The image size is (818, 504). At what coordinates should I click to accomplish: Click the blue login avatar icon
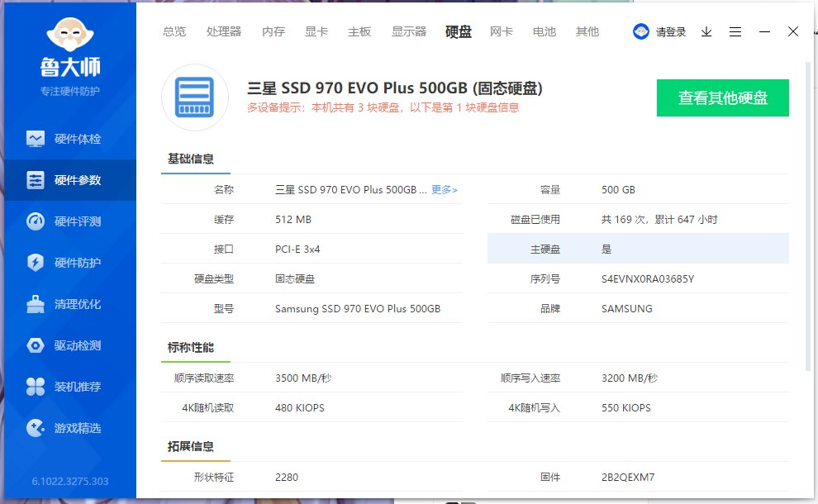[x=640, y=31]
